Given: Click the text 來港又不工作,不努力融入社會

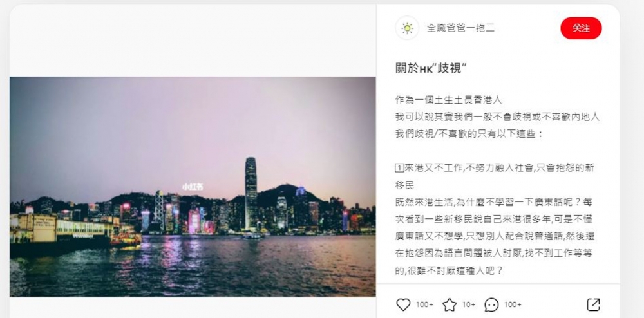Looking at the screenshot, I should tap(469, 168).
